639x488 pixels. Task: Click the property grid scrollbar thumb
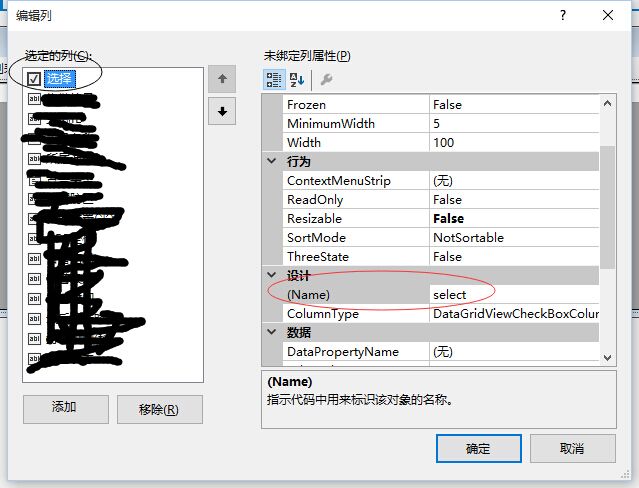coord(607,207)
